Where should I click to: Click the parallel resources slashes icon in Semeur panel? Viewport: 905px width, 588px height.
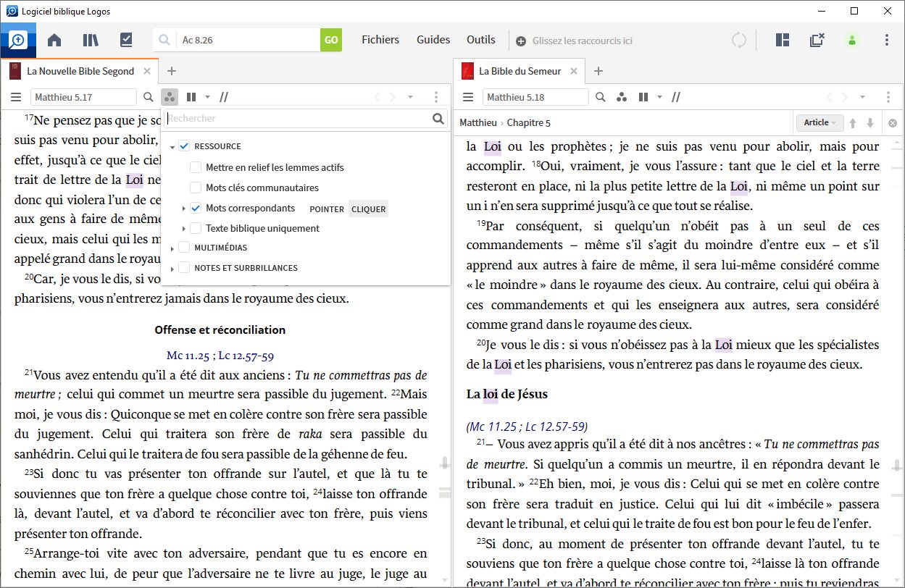pyautogui.click(x=676, y=97)
